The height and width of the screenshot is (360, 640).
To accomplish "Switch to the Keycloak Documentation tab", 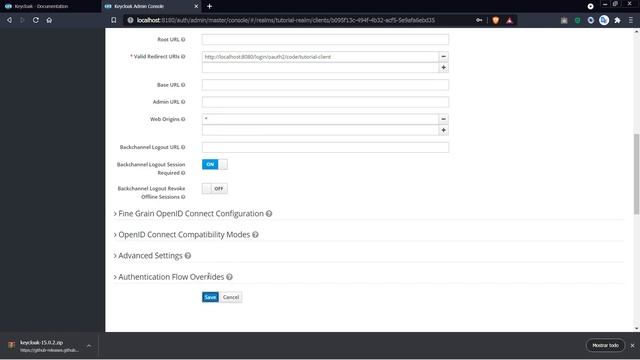I will (x=50, y=6).
